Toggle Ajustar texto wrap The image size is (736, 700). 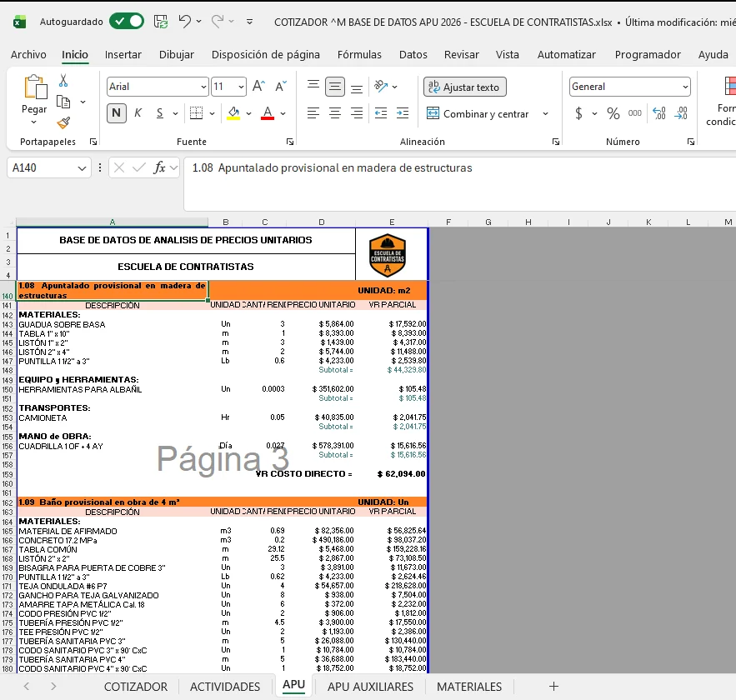point(465,87)
